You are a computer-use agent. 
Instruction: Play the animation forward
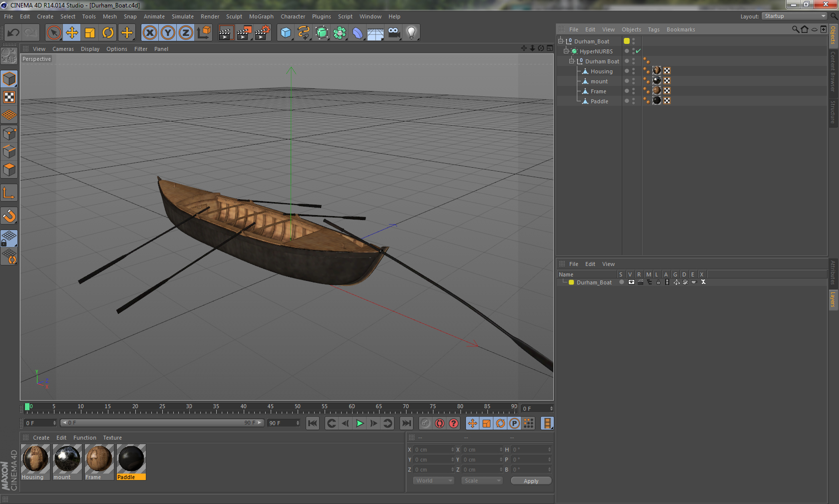click(x=360, y=423)
